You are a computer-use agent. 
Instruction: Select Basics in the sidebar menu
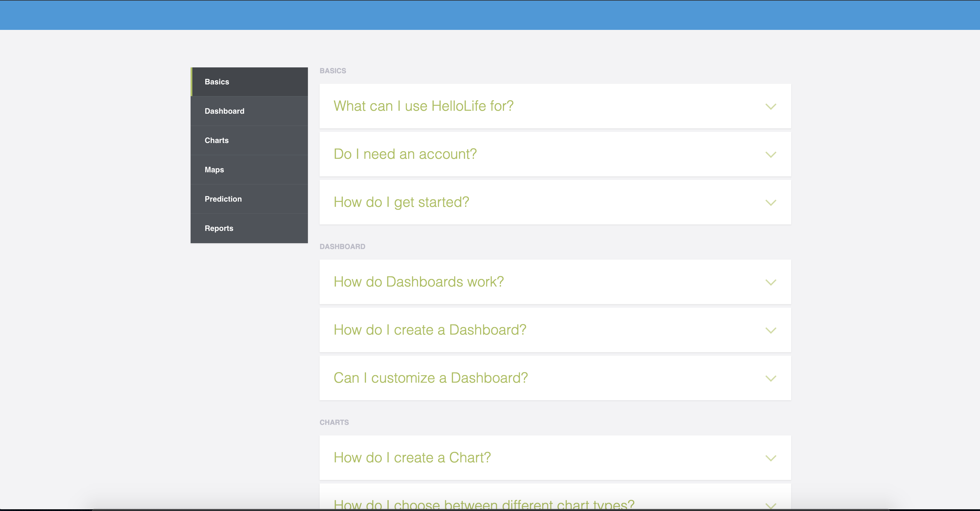pyautogui.click(x=217, y=82)
